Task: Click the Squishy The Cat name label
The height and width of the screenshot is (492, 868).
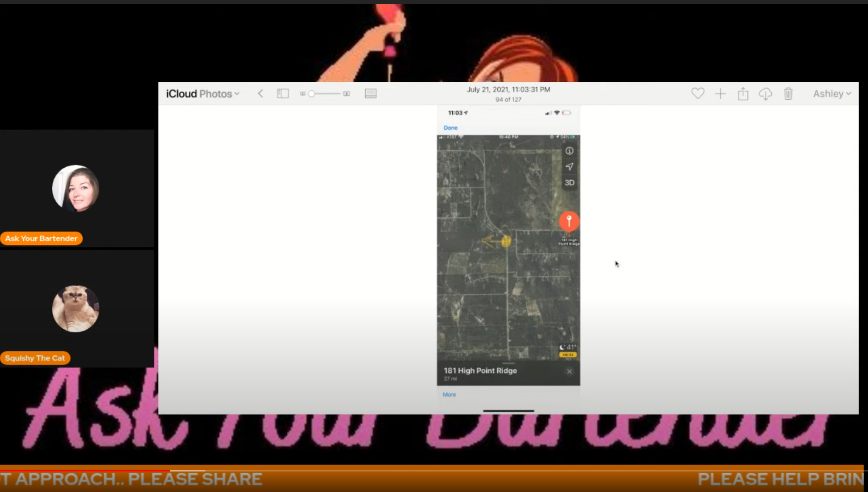Action: click(x=35, y=358)
